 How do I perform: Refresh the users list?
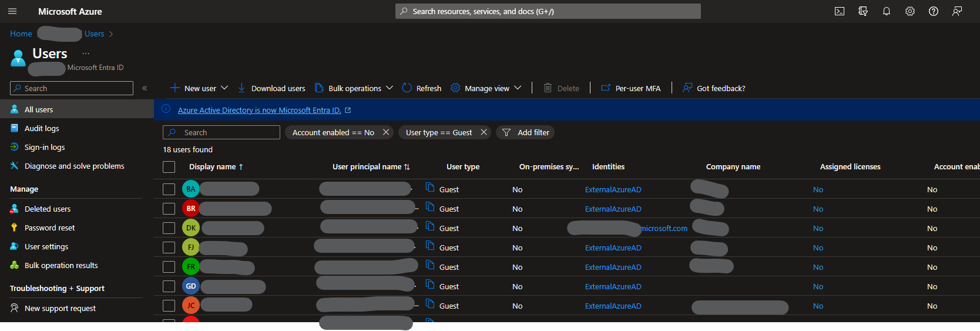click(x=422, y=88)
